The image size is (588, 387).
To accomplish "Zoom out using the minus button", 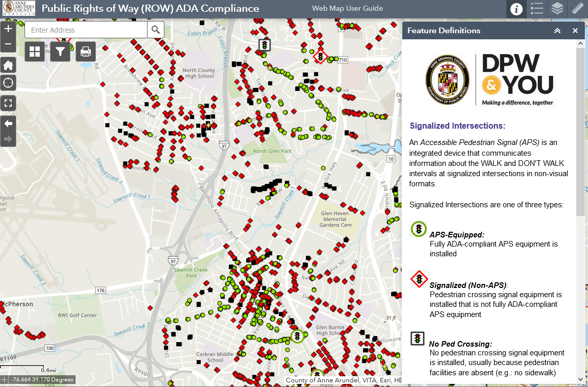I will pos(8,45).
